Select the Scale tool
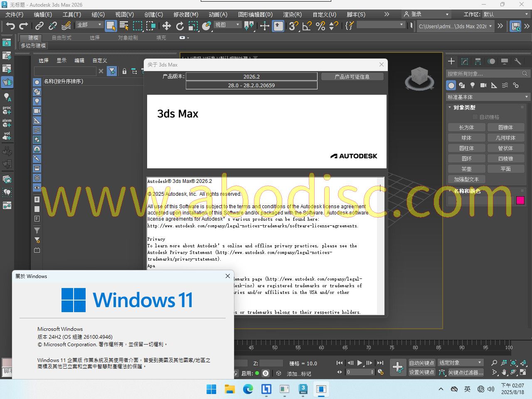Screen dimensions: 532x399 coord(193,26)
